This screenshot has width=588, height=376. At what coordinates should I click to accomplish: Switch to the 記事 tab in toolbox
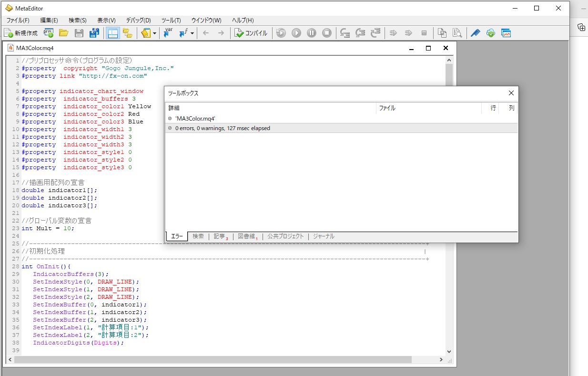tap(220, 236)
